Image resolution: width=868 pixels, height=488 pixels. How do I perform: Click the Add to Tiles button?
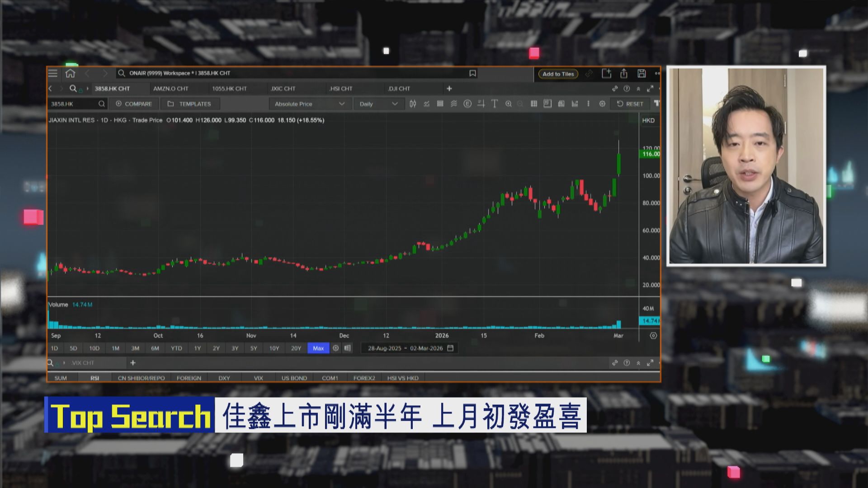pos(557,74)
